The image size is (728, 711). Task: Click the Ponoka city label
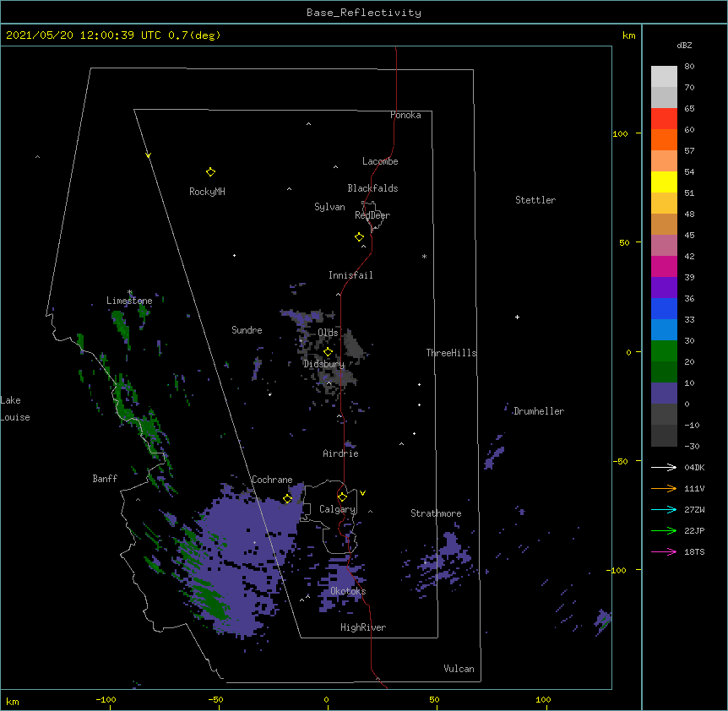tap(405, 115)
